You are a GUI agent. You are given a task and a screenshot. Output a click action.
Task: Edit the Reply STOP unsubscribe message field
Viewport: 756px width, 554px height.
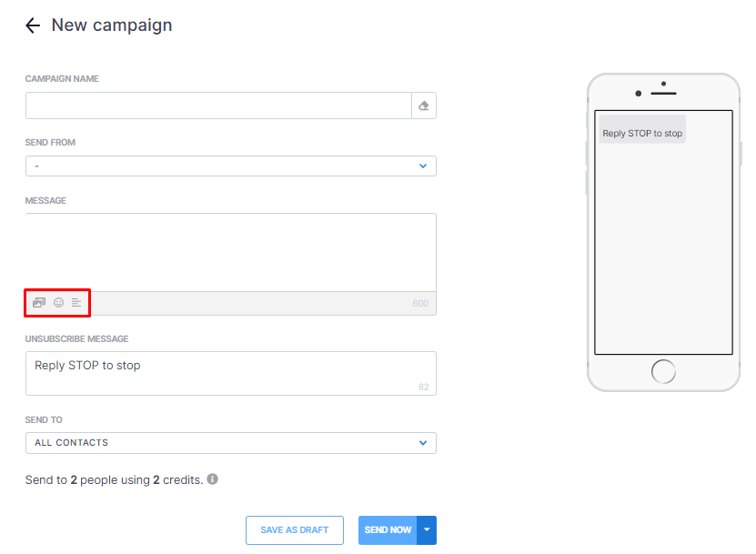(x=231, y=373)
